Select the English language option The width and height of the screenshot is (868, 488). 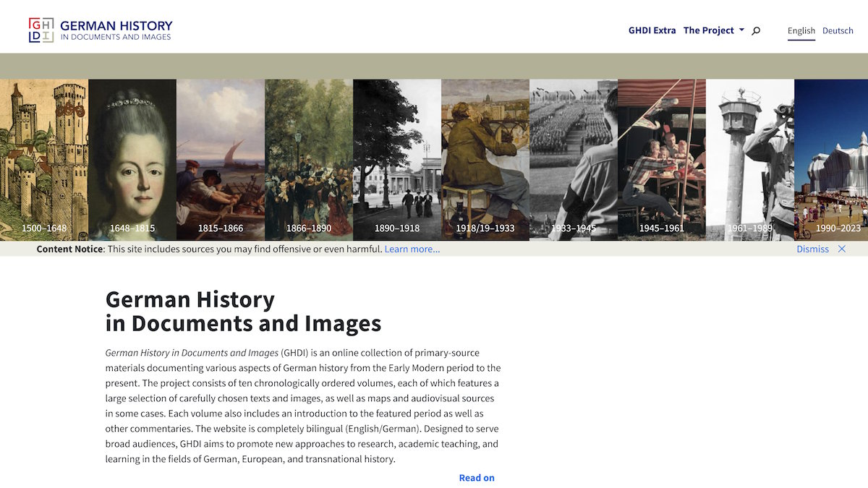[801, 30]
